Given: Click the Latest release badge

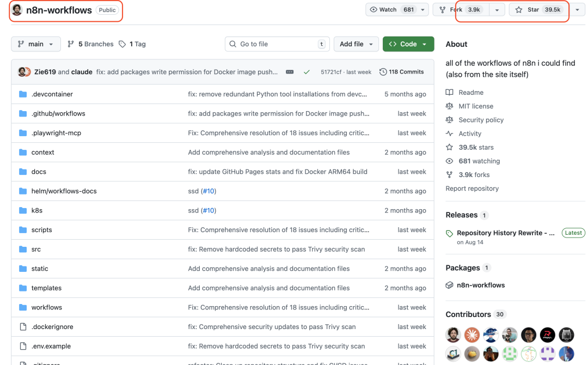Looking at the screenshot, I should click(x=573, y=233).
